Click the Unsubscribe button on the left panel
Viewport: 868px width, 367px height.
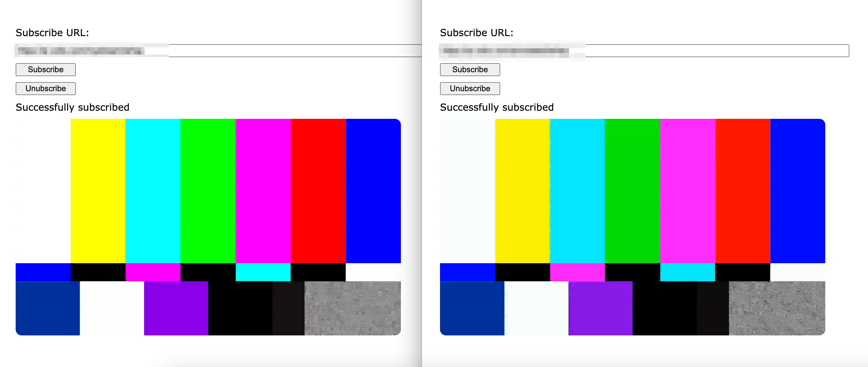pyautogui.click(x=45, y=88)
